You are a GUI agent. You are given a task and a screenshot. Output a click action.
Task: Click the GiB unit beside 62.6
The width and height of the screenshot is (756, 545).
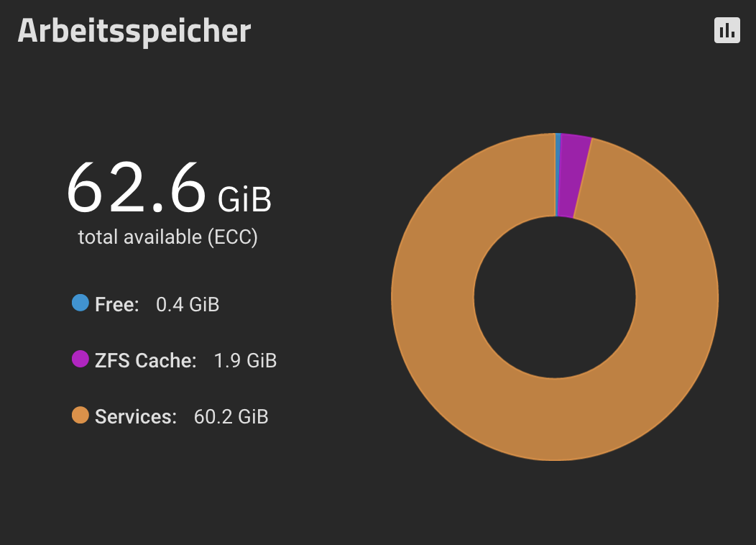(x=245, y=198)
